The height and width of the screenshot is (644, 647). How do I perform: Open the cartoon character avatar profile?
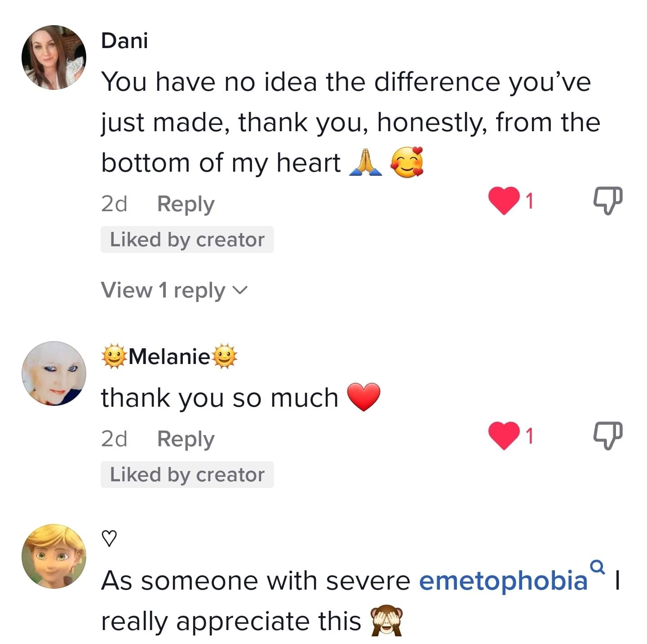click(x=54, y=556)
